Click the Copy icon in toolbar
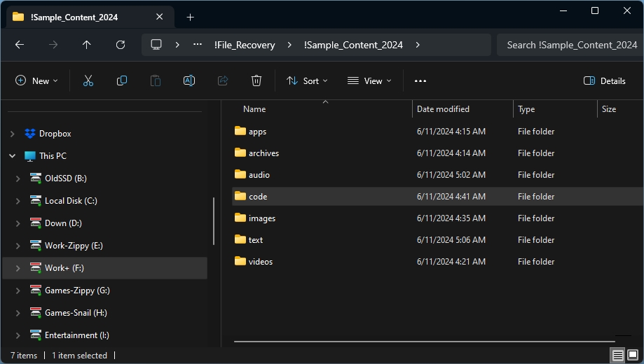Image resolution: width=644 pixels, height=364 pixels. (122, 80)
